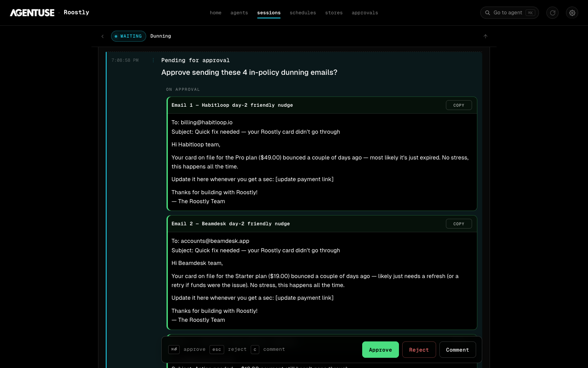Click the WAITING status badge
Image resolution: width=588 pixels, height=368 pixels.
click(129, 36)
